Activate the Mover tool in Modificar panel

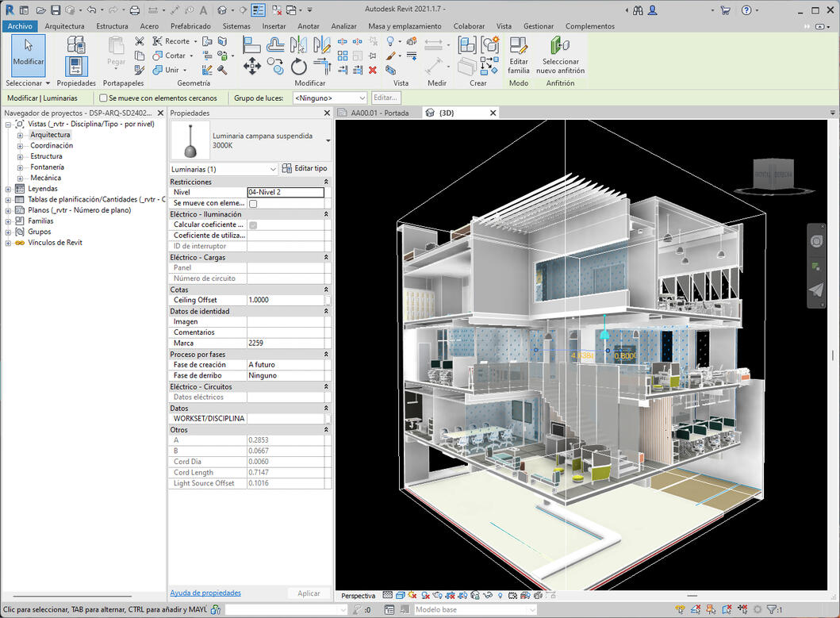(x=252, y=67)
